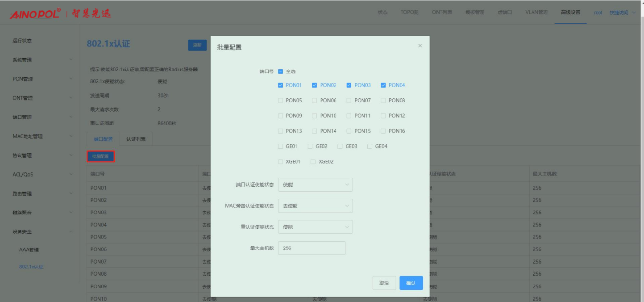Check the PON05 port checkbox
This screenshot has height=302, width=644.
281,101
